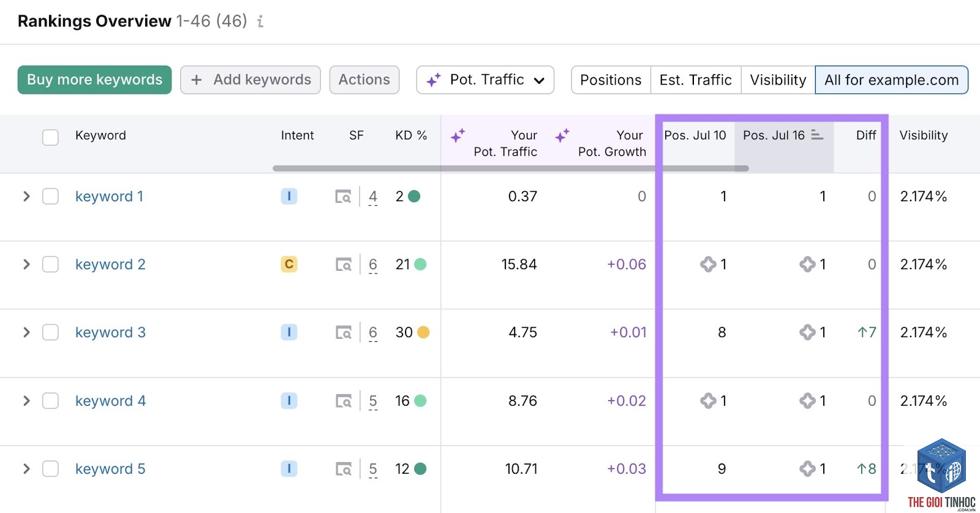Click SERP feature count 4 for keyword 1
980x513 pixels.
(x=373, y=197)
